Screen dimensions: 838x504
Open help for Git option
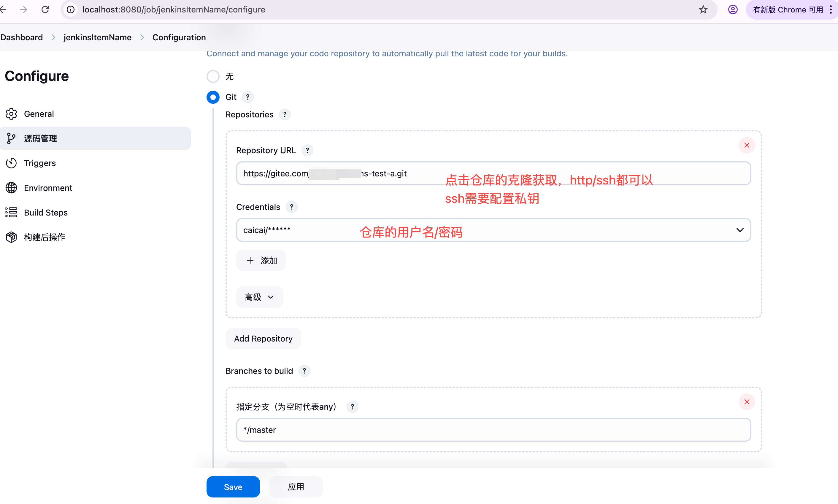click(248, 97)
